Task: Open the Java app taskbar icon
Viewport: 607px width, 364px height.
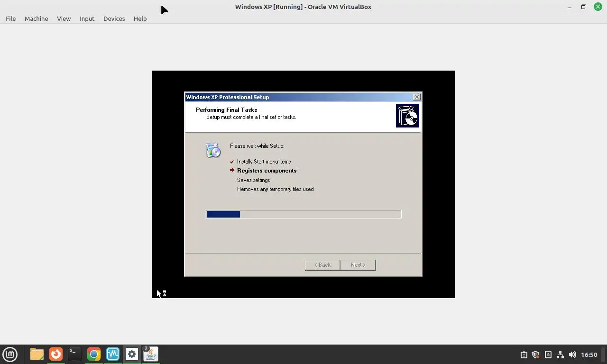Action: pos(150,354)
